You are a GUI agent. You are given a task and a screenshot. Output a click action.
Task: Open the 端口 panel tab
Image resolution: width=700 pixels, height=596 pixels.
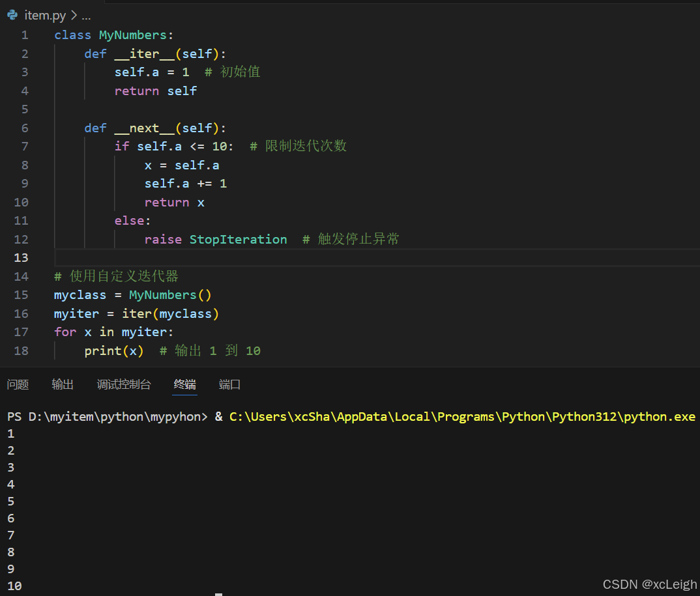229,384
